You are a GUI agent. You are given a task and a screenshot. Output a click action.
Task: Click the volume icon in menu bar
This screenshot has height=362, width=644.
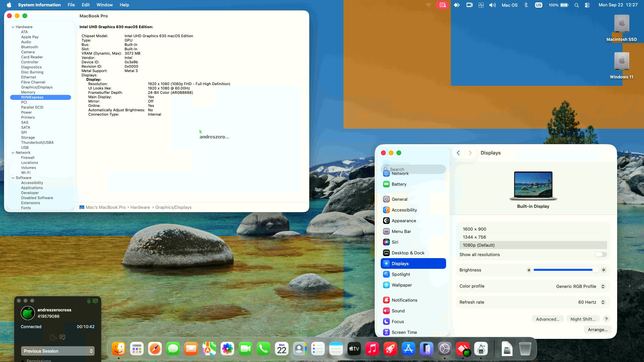click(492, 5)
